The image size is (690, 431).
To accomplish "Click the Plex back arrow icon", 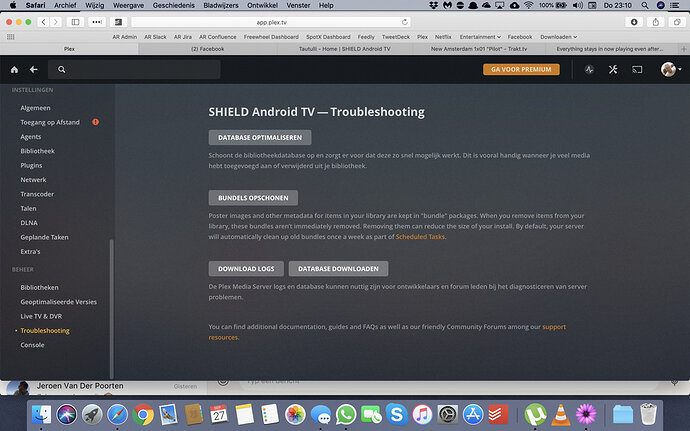I will 33,70.
